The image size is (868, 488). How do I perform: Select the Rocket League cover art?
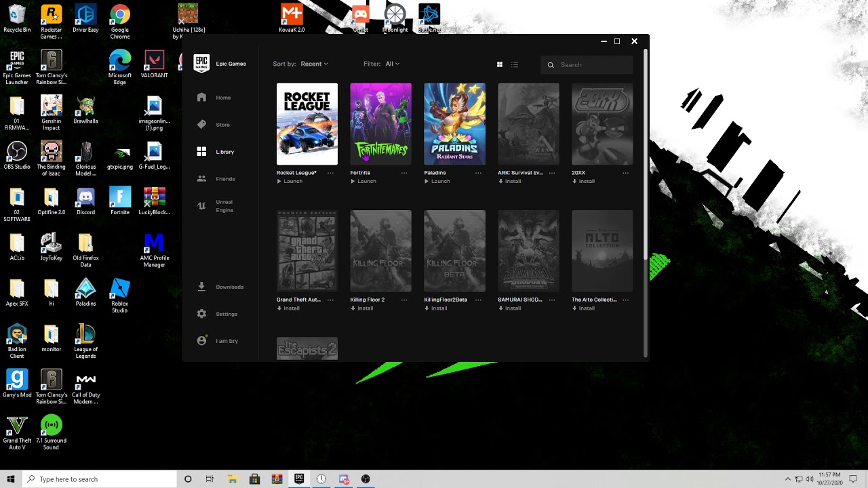[307, 124]
